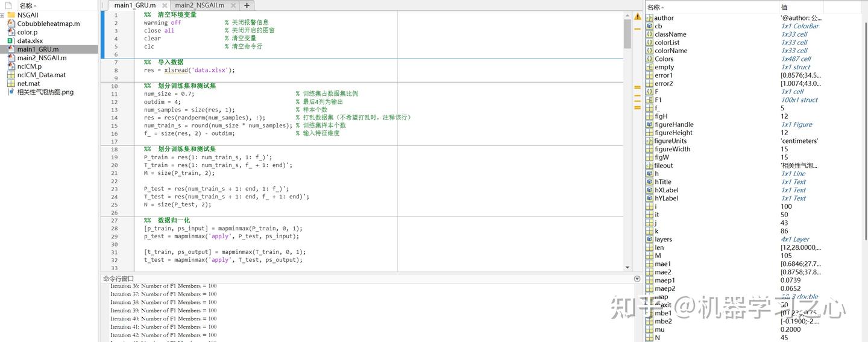868x342 pixels.
Task: Click the editor vertical scrollbar thumb
Action: point(627,33)
